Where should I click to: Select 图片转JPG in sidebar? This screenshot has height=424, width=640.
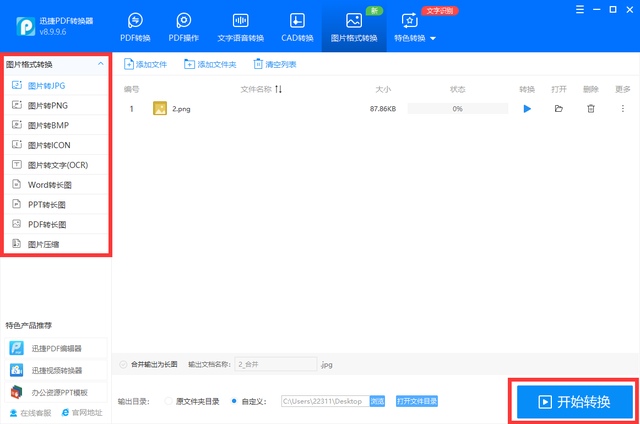(56, 86)
